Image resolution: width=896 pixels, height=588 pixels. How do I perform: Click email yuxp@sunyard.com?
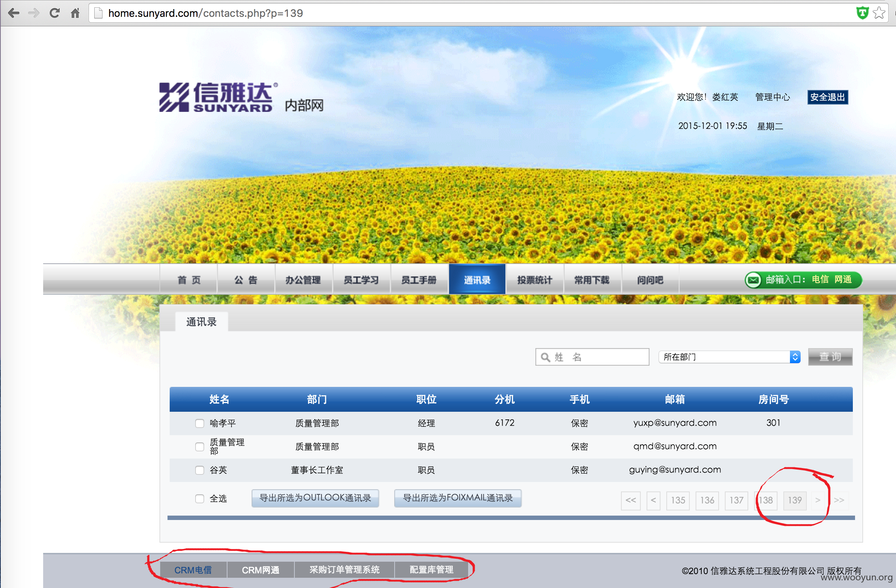(x=675, y=423)
